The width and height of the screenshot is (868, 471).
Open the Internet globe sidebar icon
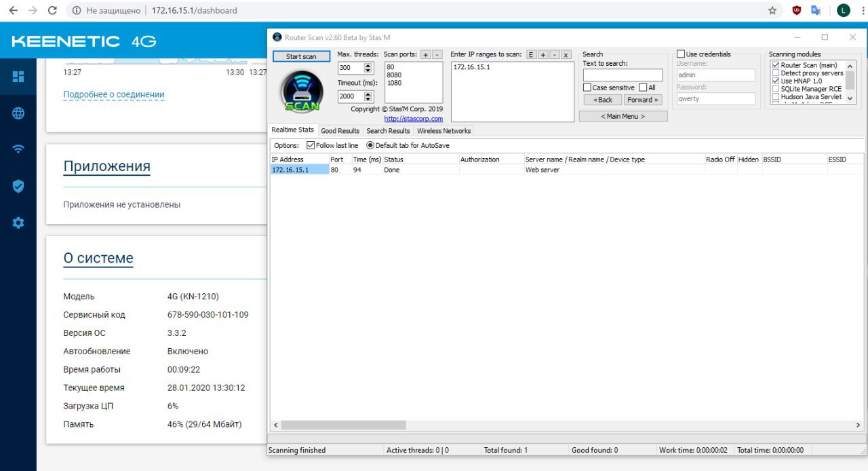(x=18, y=113)
